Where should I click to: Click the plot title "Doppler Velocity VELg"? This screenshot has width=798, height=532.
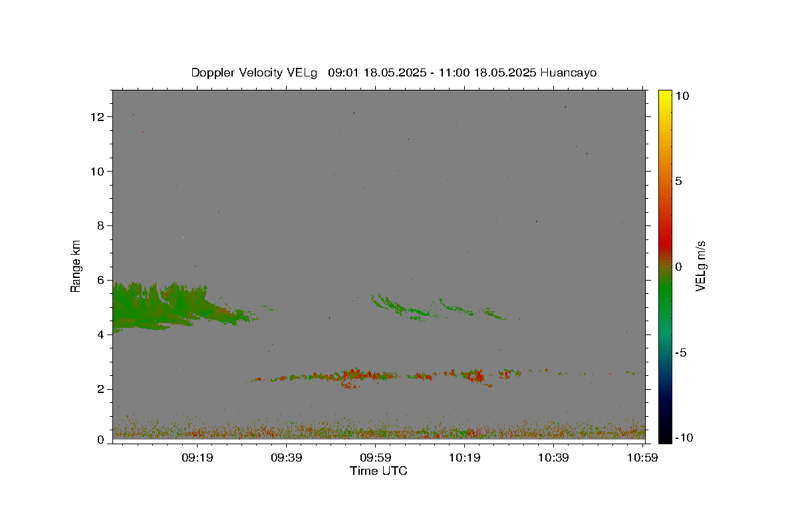(255, 72)
